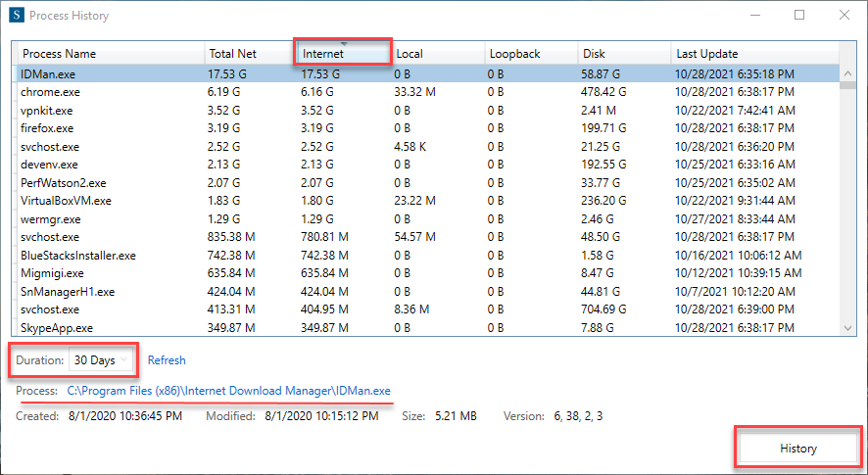Select the SnManagerH1.exe row

point(425,291)
